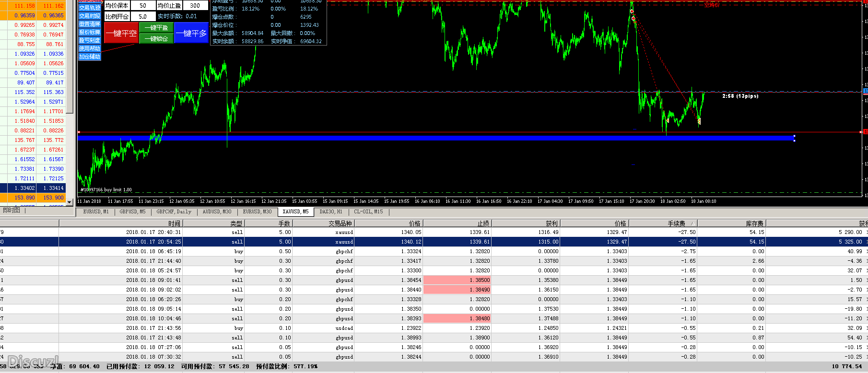Viewport: 868px width, 373px height.
Task: Click market watch bid price 1.09326
Action: [x=24, y=54]
